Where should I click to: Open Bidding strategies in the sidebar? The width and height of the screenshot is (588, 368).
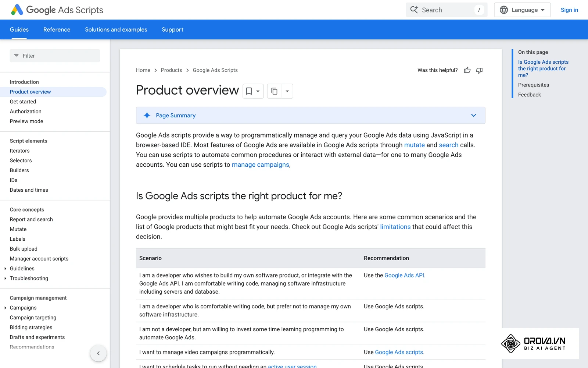[31, 328]
